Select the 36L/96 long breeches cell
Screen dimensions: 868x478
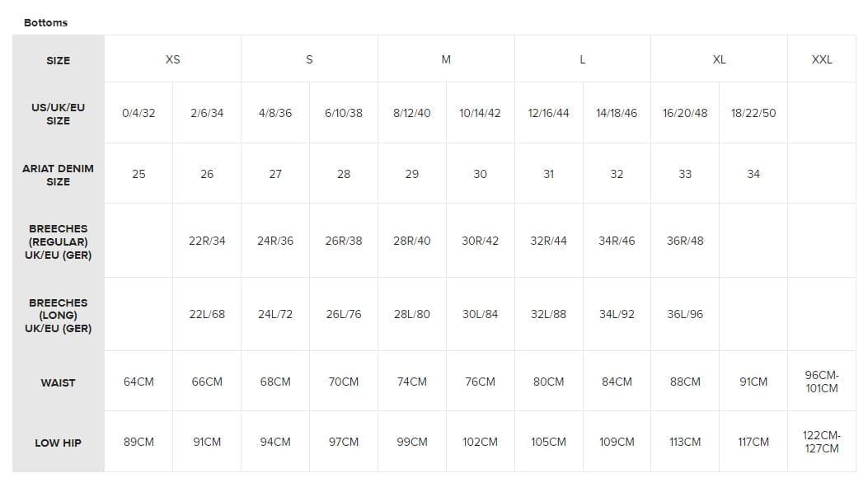point(685,315)
